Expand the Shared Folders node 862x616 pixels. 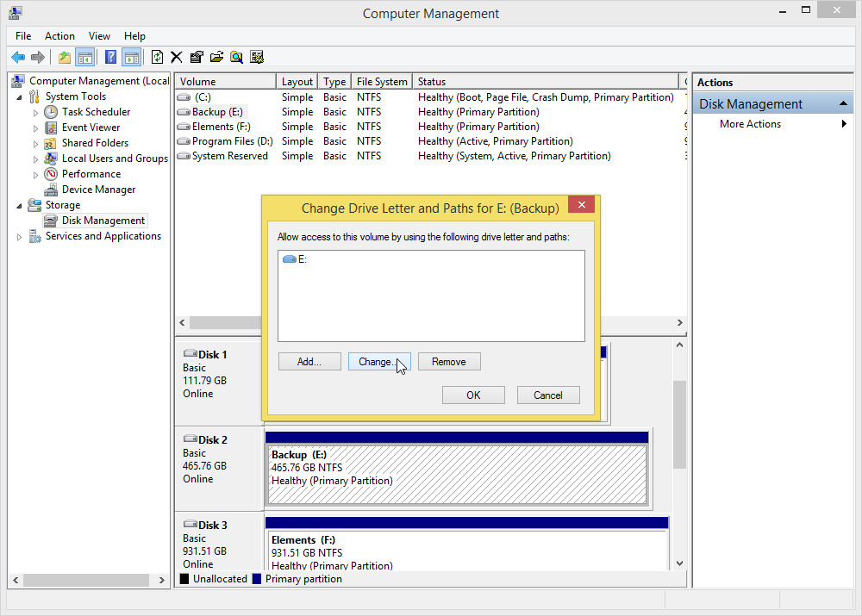[x=35, y=144]
